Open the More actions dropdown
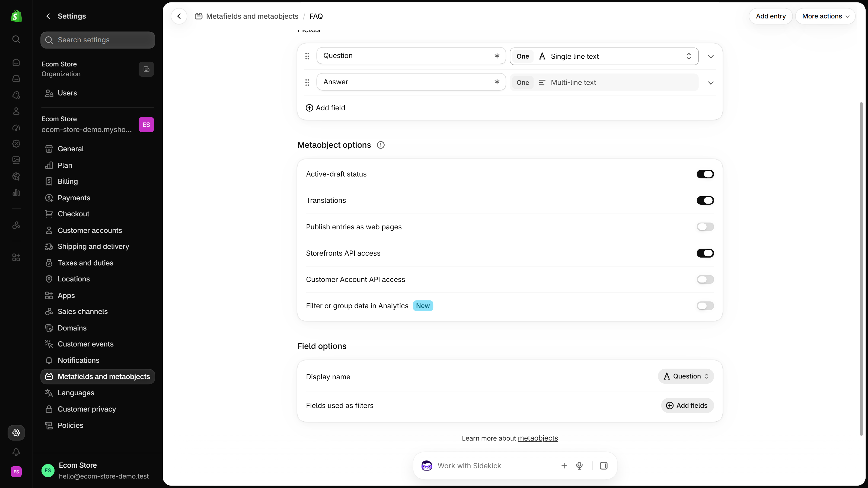 pyautogui.click(x=825, y=16)
